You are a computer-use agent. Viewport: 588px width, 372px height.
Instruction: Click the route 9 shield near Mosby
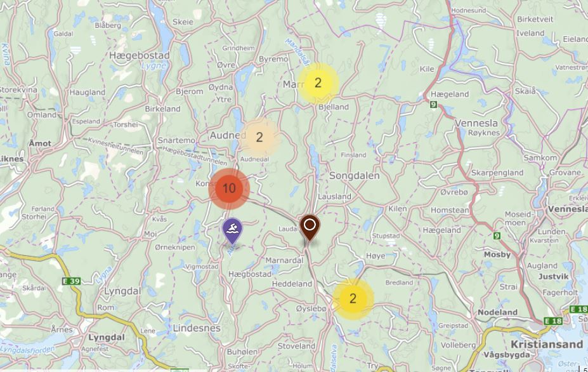[497, 236]
